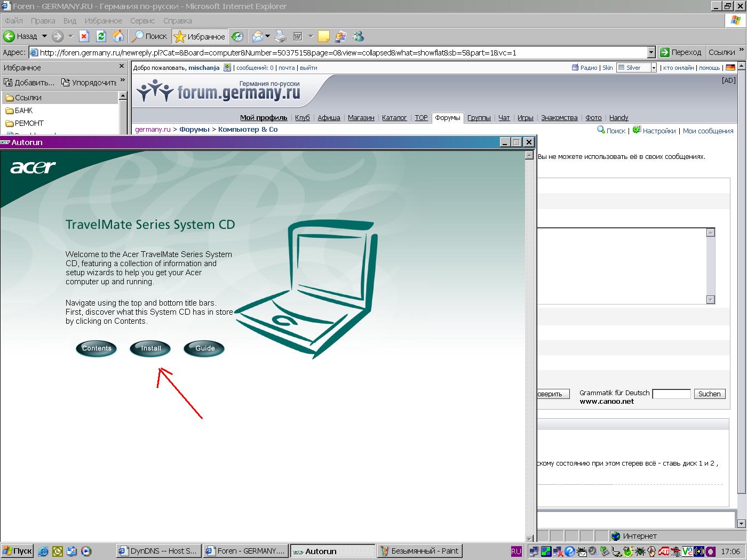
Task: Open the VNC icon in system tray
Action: tap(687, 551)
